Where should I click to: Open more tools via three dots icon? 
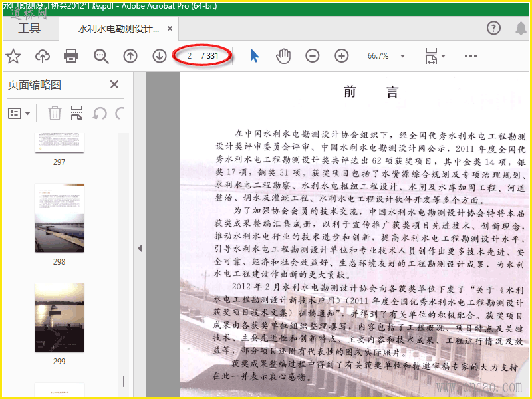pyautogui.click(x=471, y=56)
